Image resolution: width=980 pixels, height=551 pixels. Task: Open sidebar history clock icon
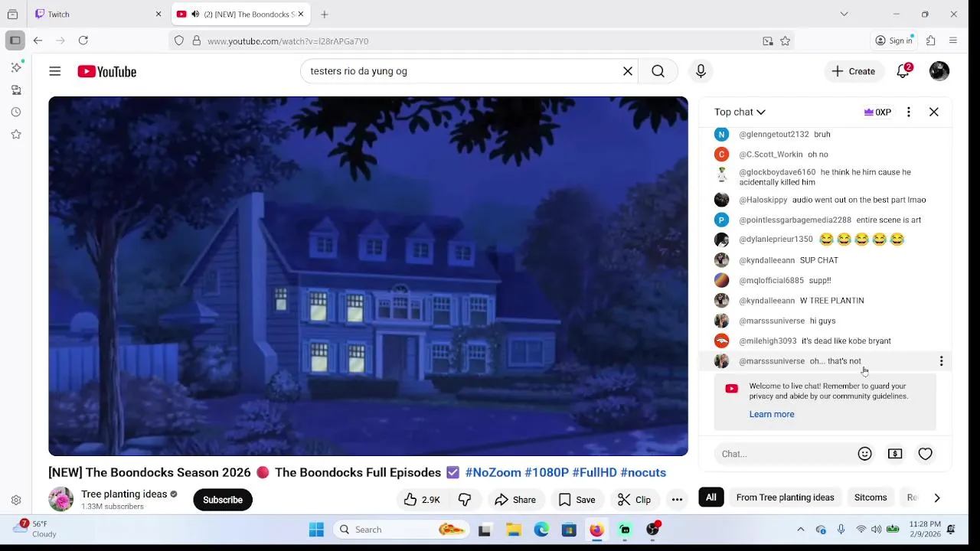pyautogui.click(x=16, y=112)
